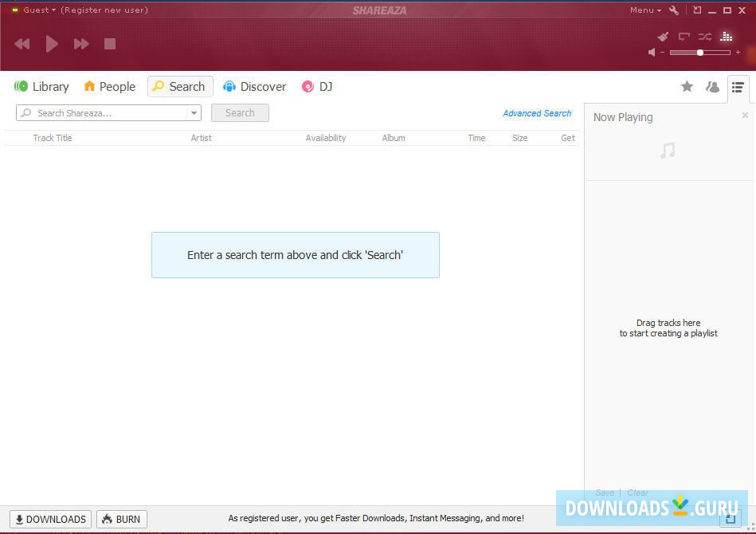756x534 pixels.
Task: Change the skin with the paintbrush icon
Action: (x=663, y=37)
